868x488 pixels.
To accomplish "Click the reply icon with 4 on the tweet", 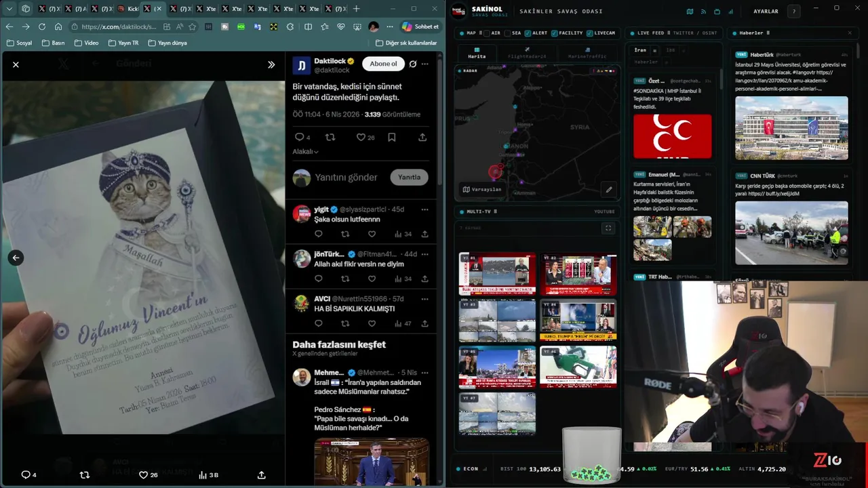I will pos(302,137).
